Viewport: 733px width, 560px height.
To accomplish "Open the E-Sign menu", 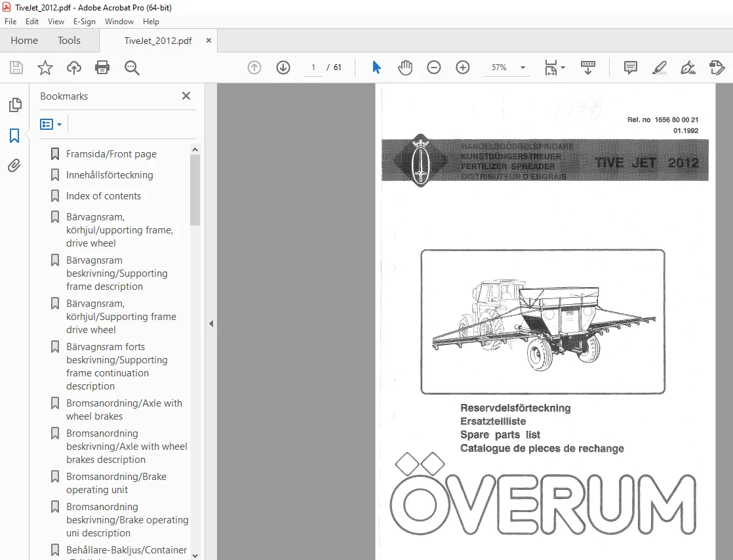I will 84,22.
